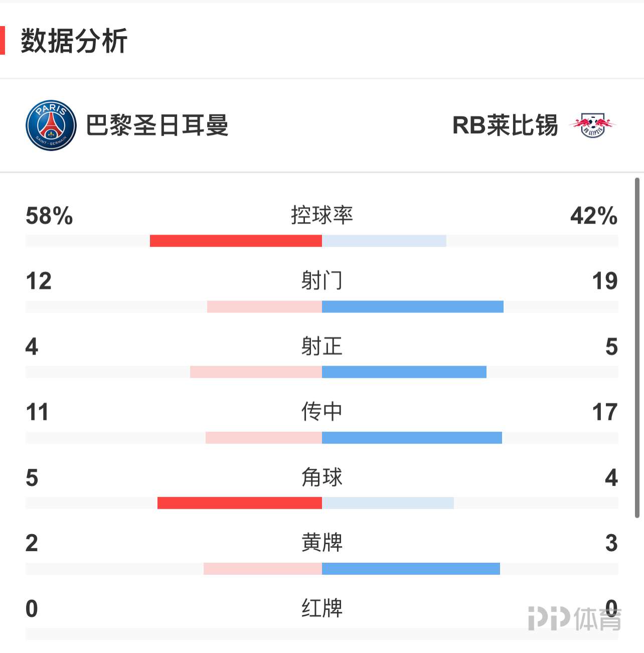Tap the 角球 corners label
This screenshot has width=644, height=653.
coord(322,477)
